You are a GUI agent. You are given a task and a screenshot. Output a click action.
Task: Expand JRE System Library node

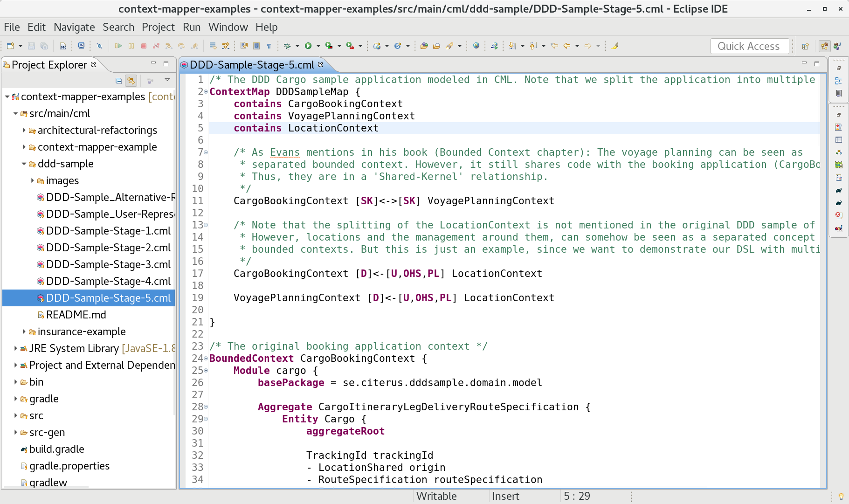point(15,349)
